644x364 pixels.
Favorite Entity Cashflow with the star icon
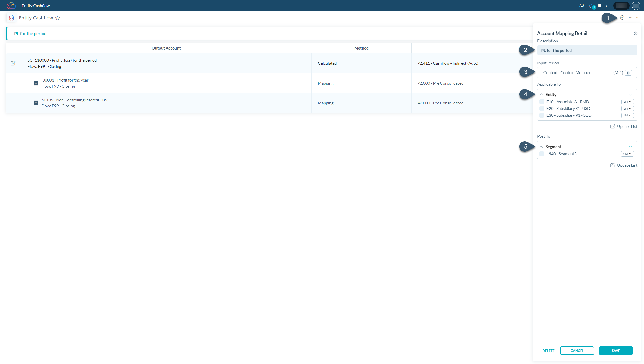[x=58, y=18]
